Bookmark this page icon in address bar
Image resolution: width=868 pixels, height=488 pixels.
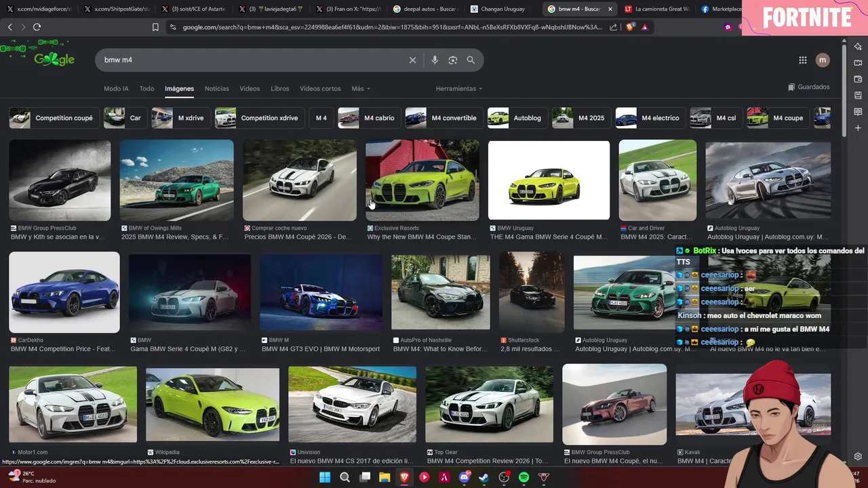click(x=155, y=27)
